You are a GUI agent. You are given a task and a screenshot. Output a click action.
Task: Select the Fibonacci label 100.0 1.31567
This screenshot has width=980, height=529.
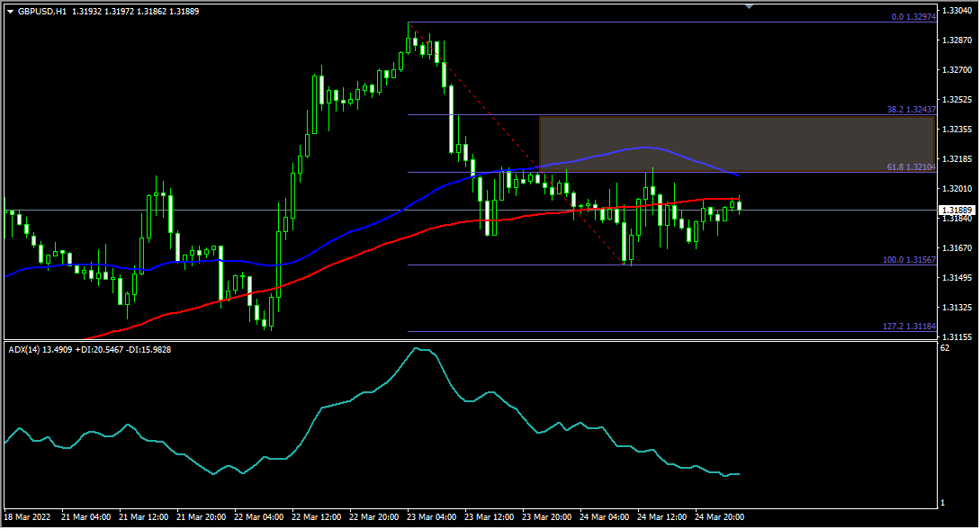pyautogui.click(x=909, y=260)
